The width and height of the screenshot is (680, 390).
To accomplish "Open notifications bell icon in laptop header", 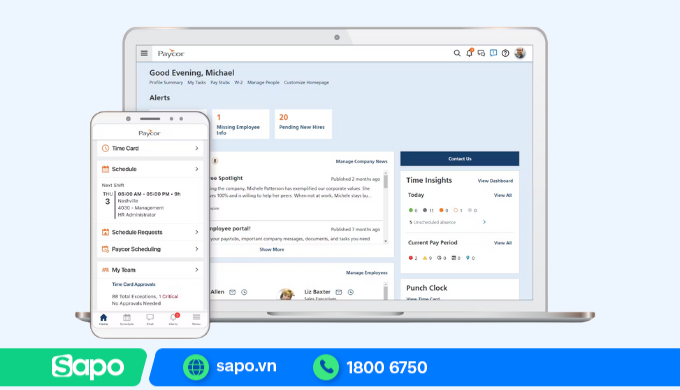I will click(x=469, y=53).
